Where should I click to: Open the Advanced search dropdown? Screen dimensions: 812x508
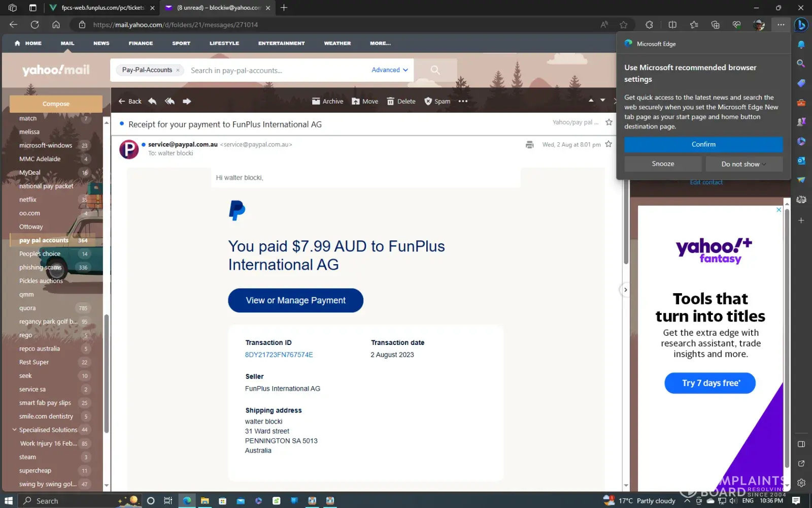(389, 70)
